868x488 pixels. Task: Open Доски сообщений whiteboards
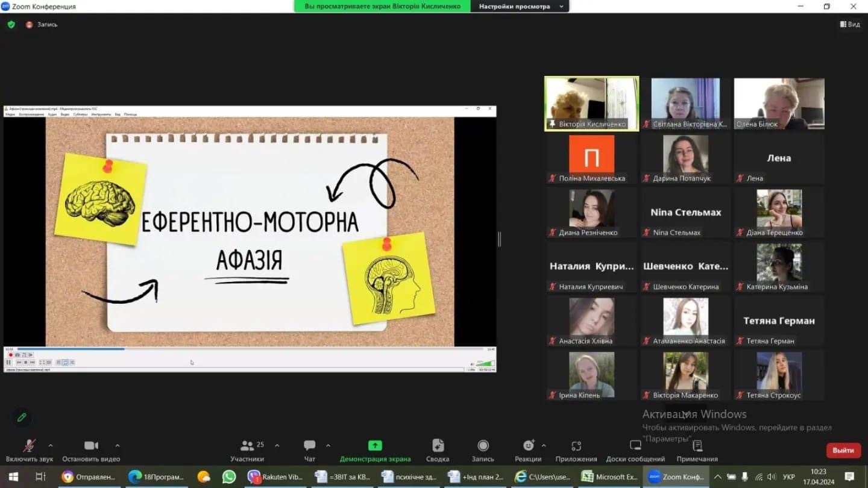click(635, 451)
